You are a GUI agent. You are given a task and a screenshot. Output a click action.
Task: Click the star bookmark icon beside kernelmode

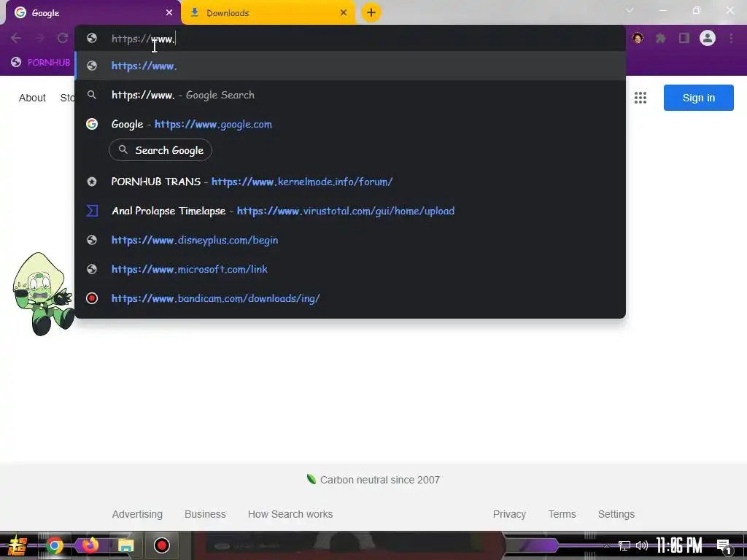(92, 182)
